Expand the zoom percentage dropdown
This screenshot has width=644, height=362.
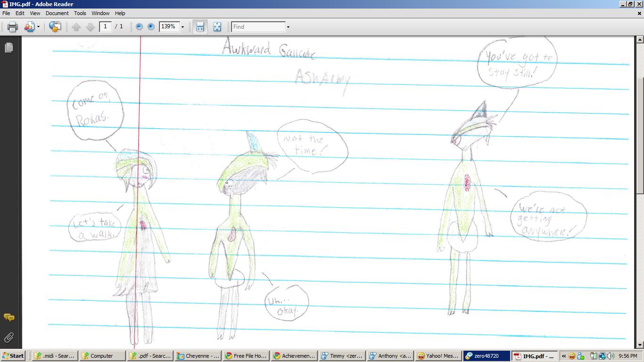182,27
